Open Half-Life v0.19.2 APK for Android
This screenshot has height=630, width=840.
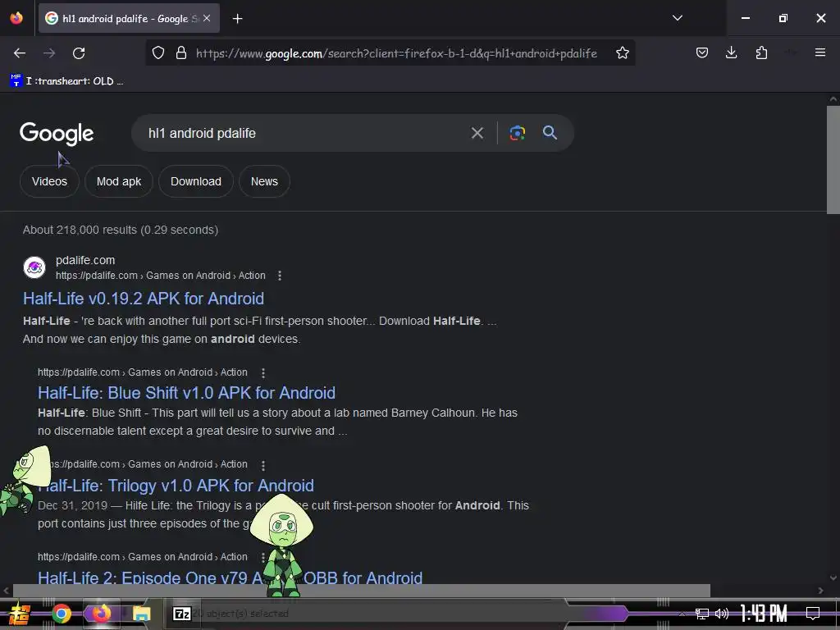[144, 299]
